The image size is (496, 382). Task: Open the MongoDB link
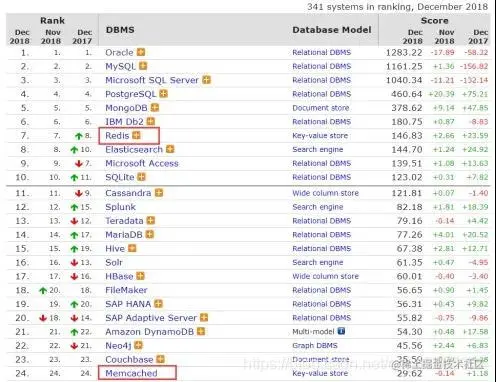(126, 108)
